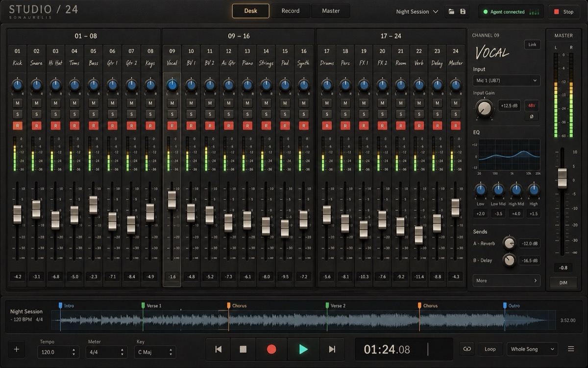This screenshot has height=368, width=588.
Task: Click the EQ High knob
Action: [534, 190]
